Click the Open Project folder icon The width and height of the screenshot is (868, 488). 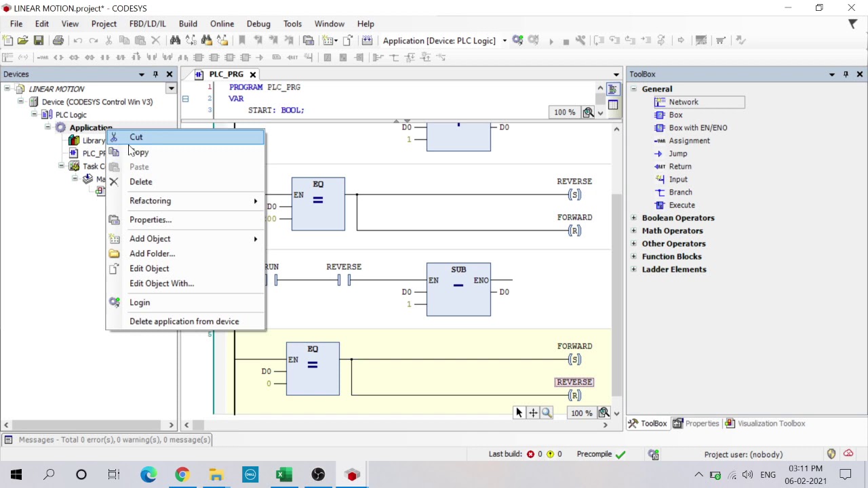23,41
